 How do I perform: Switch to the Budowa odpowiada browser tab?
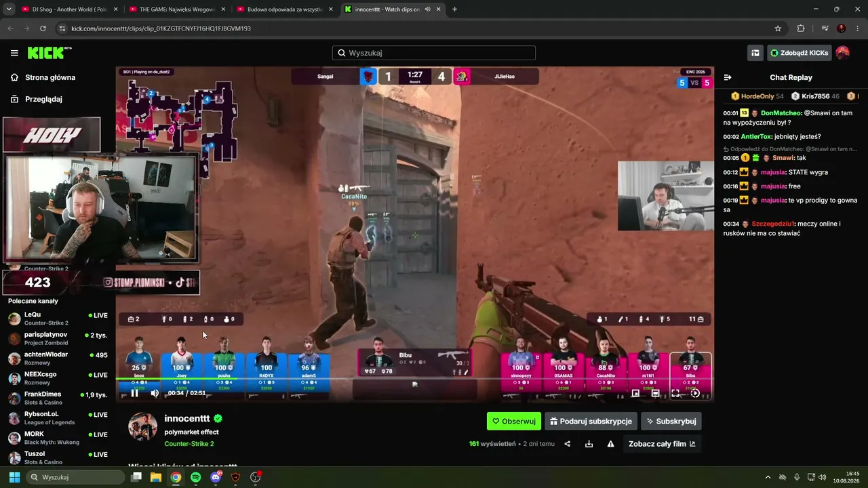[285, 9]
